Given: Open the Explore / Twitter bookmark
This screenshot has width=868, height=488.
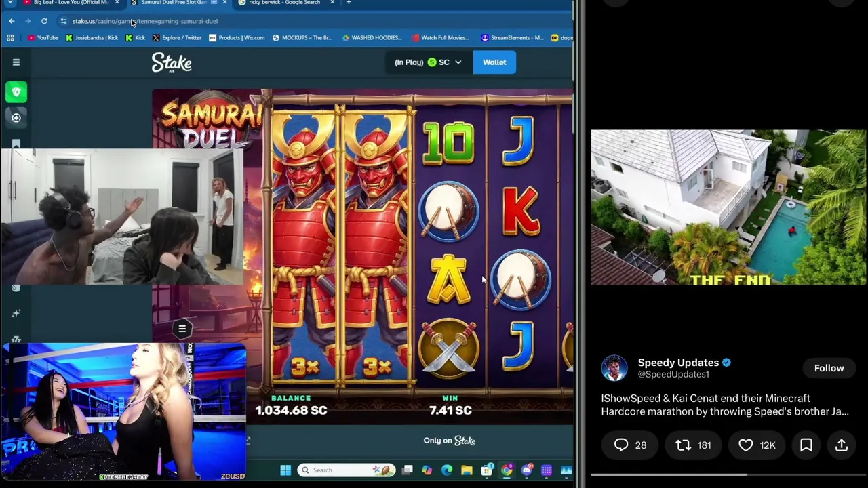Looking at the screenshot, I should click(x=177, y=38).
